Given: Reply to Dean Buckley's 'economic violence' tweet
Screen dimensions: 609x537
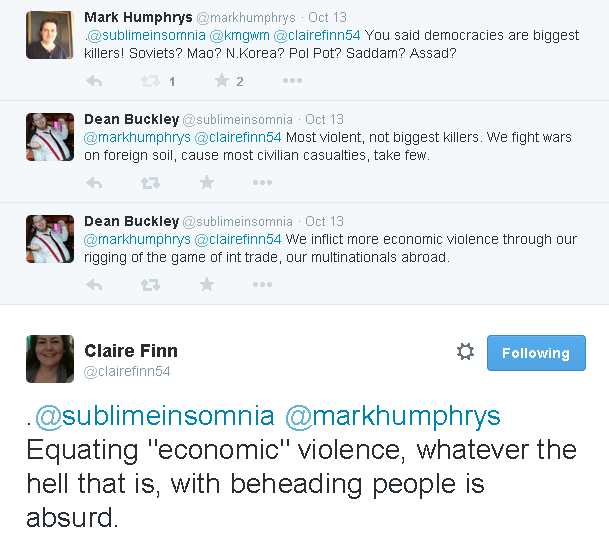Looking at the screenshot, I should (x=95, y=285).
